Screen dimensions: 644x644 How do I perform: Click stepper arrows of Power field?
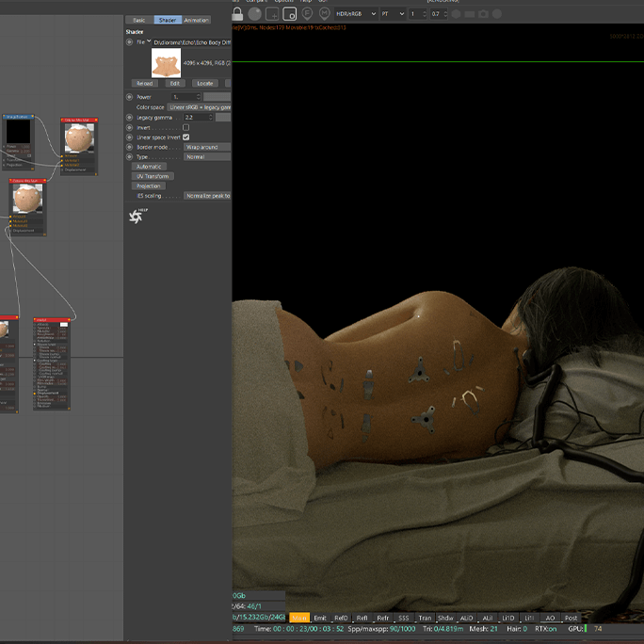click(x=199, y=97)
